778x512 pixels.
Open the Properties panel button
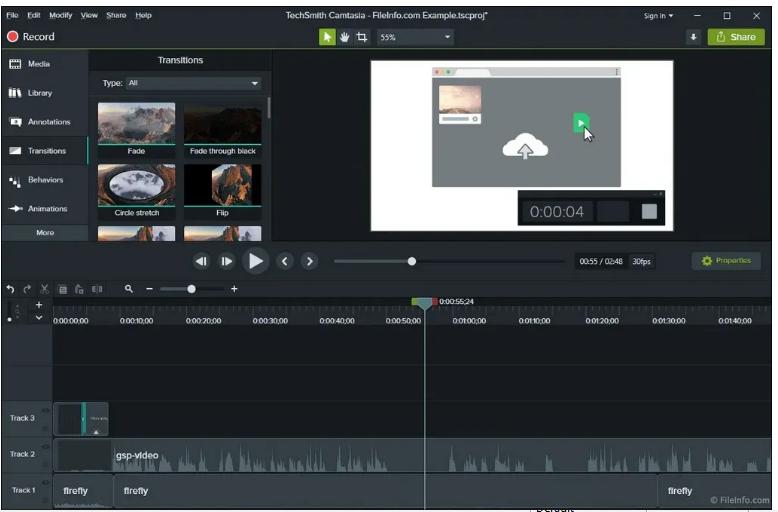click(726, 261)
